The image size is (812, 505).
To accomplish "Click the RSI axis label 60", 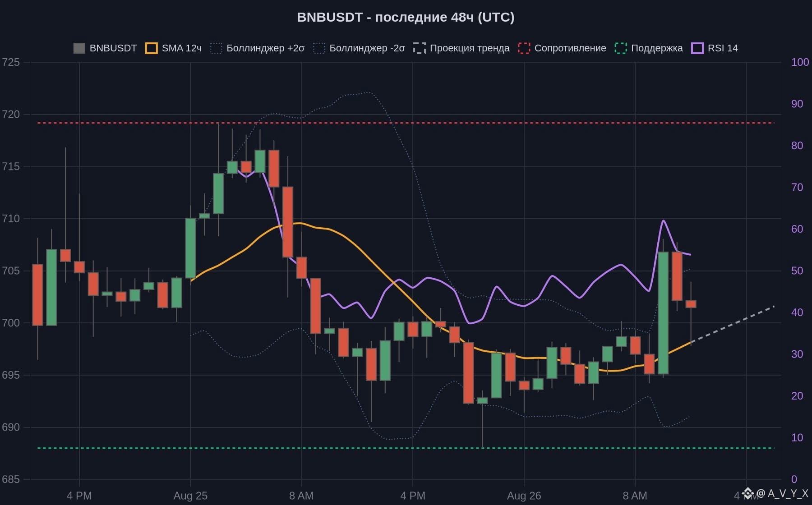I will coord(797,229).
